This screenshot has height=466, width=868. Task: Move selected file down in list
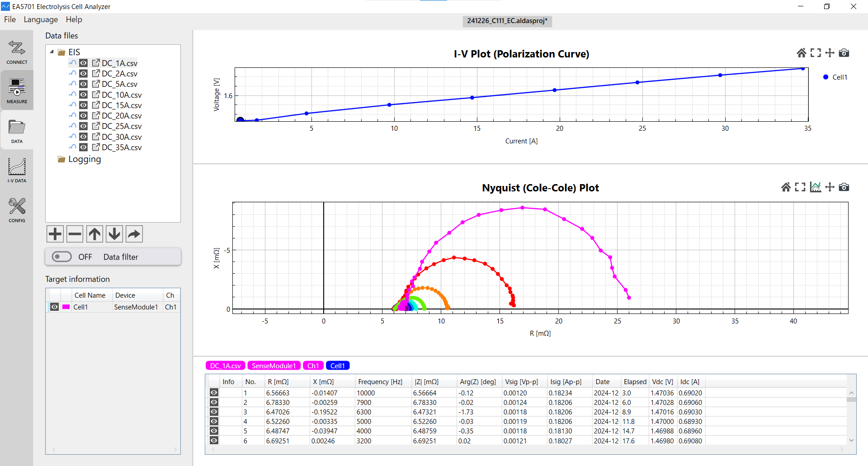click(x=114, y=234)
